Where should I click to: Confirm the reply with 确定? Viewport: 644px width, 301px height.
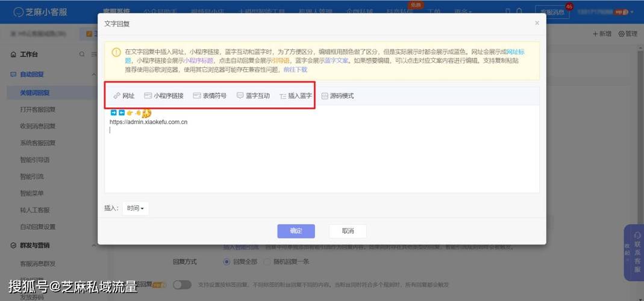[x=296, y=231]
